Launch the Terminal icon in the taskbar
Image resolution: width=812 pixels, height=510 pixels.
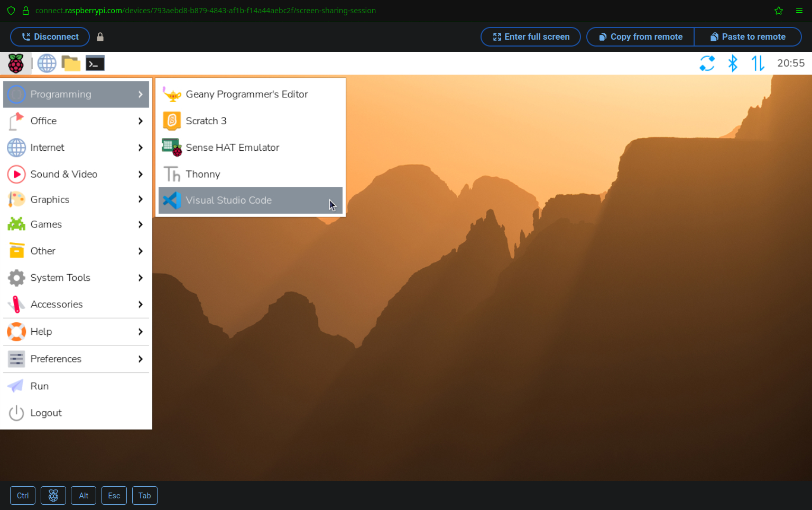(95, 63)
